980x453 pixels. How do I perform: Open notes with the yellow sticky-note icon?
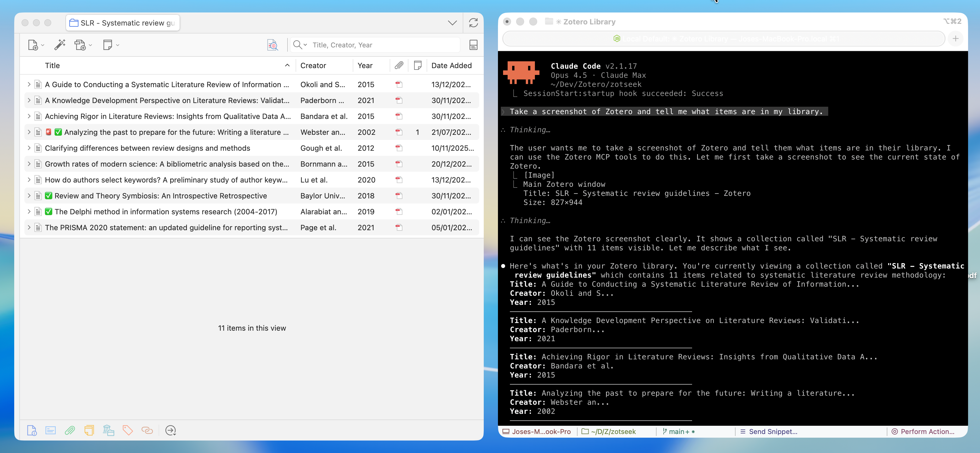[89, 430]
